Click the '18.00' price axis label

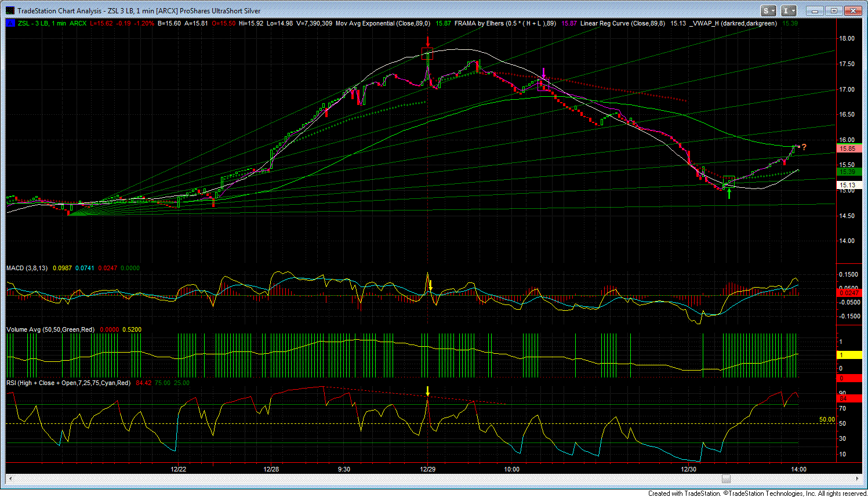(847, 38)
